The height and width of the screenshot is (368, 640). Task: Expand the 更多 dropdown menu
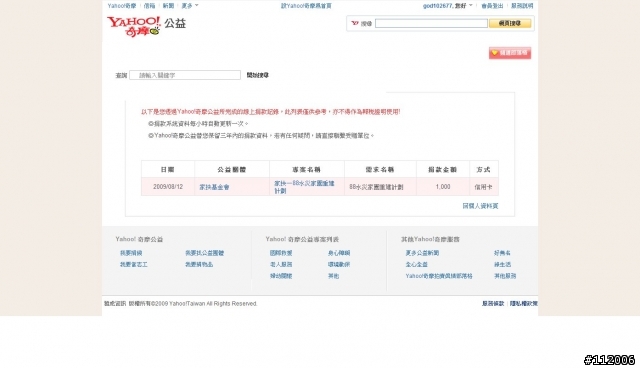tap(190, 6)
